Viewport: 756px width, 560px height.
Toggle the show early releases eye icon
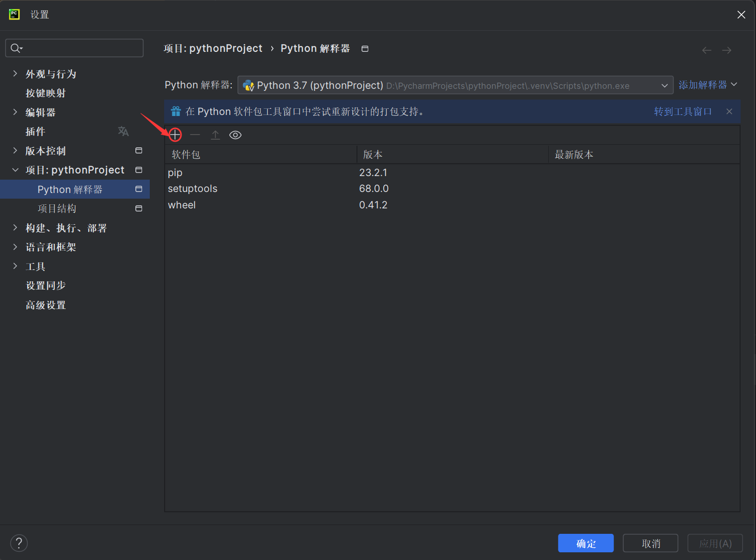235,135
